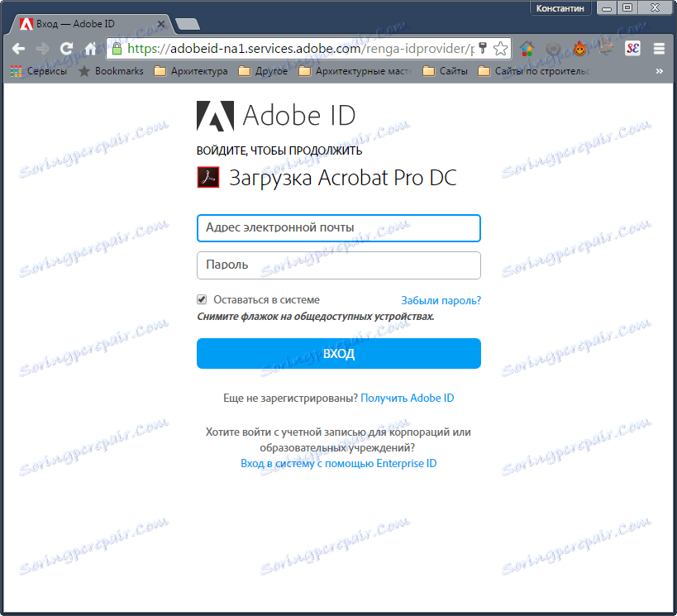Open the saved password key icon
677x616 pixels.
483,48
